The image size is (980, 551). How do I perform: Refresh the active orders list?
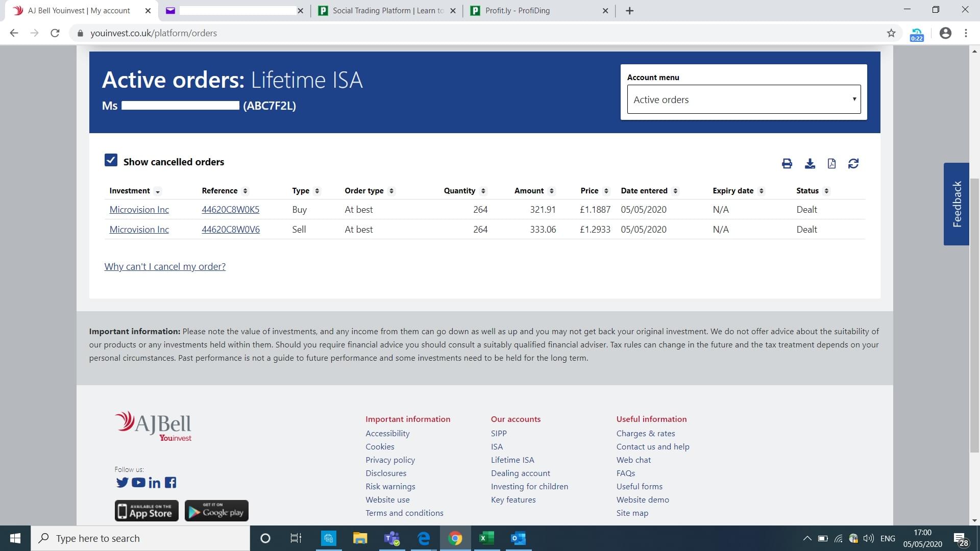[853, 163]
